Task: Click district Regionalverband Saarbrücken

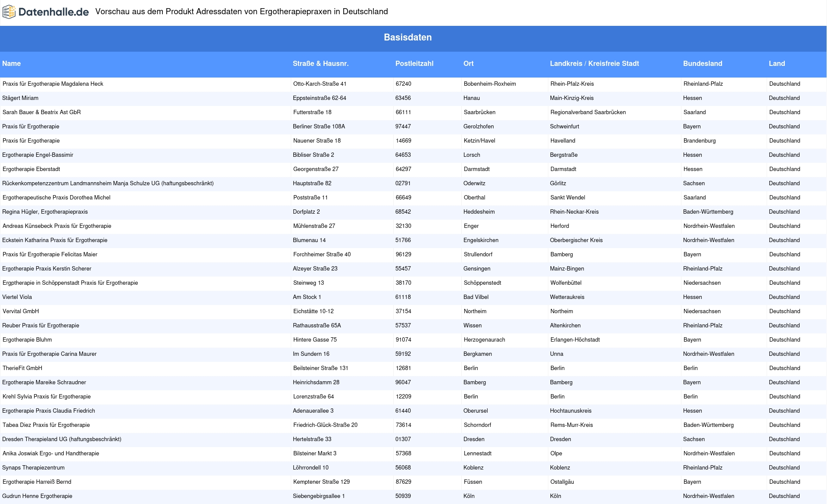Action: pyautogui.click(x=588, y=112)
